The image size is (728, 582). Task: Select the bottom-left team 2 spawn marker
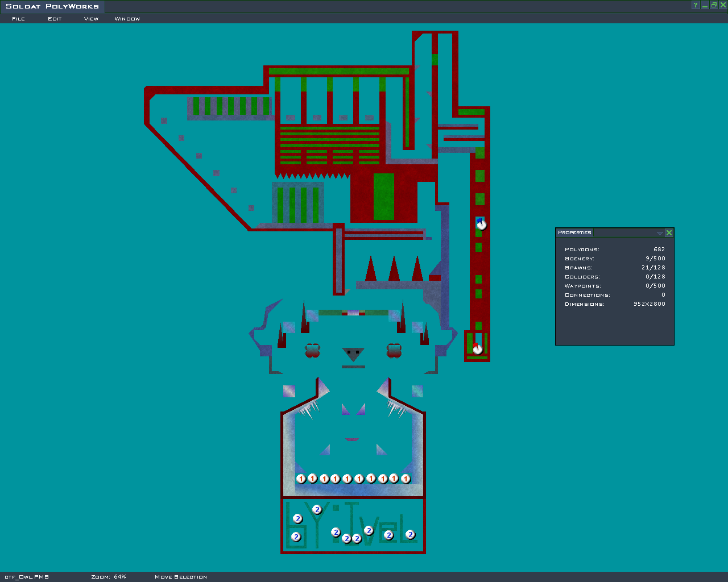pyautogui.click(x=296, y=537)
